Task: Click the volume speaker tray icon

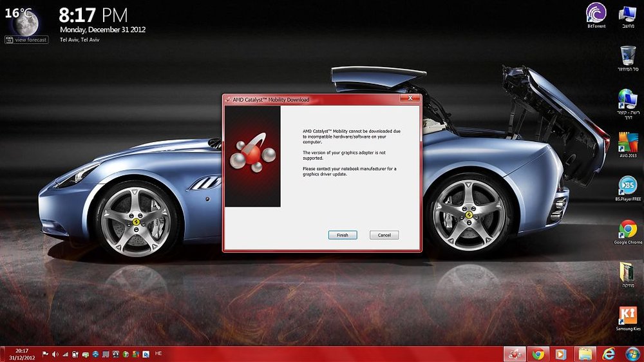Action: [x=55, y=354]
